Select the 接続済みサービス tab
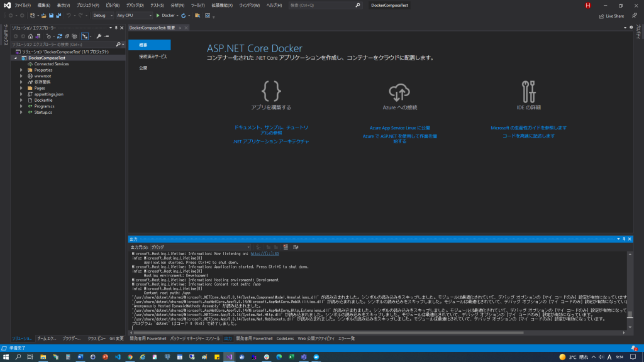Viewport: 644px width, 362px height. [153, 57]
